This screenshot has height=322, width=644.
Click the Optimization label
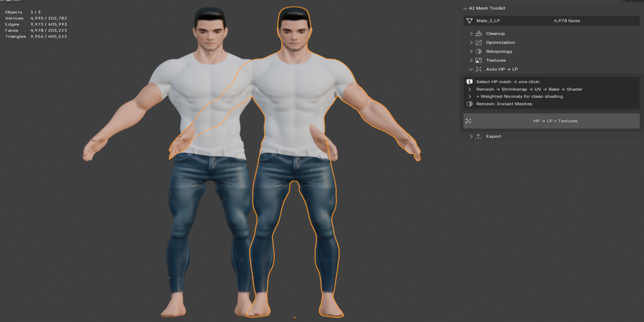(x=501, y=42)
